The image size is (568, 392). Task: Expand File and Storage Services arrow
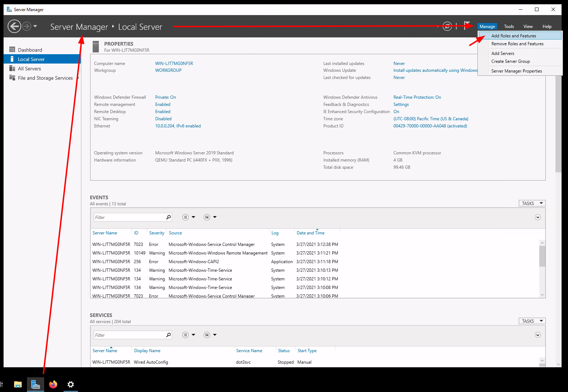[x=78, y=78]
